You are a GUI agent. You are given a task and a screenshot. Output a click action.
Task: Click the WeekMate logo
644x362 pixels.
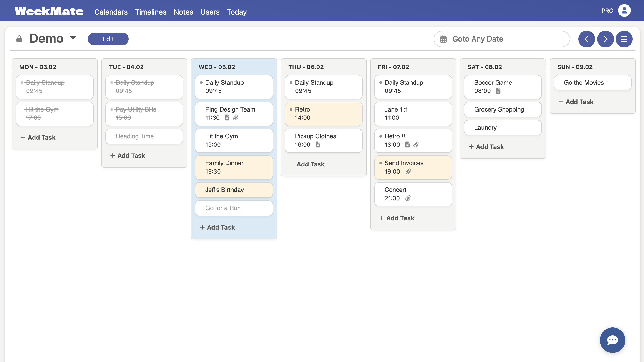point(49,11)
